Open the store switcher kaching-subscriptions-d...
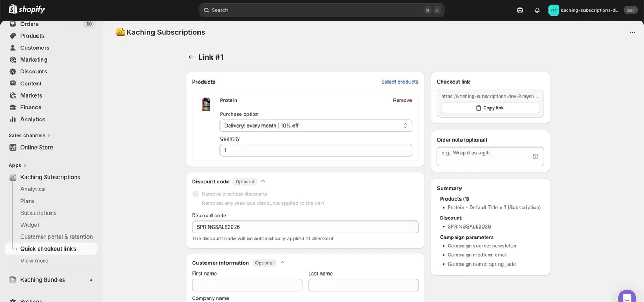Screen dimensions: 644x302 pyautogui.click(x=590, y=10)
